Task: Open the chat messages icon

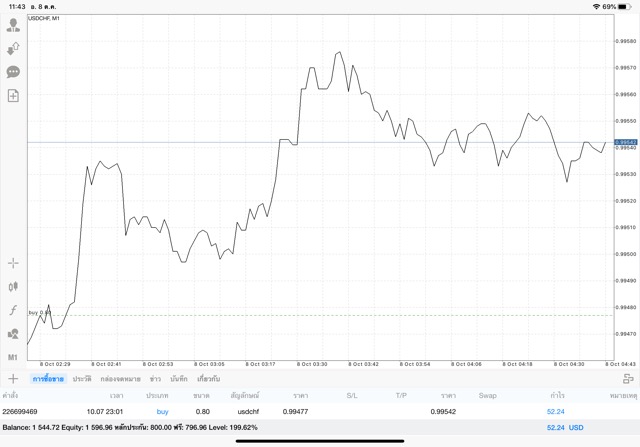Action: (x=13, y=72)
